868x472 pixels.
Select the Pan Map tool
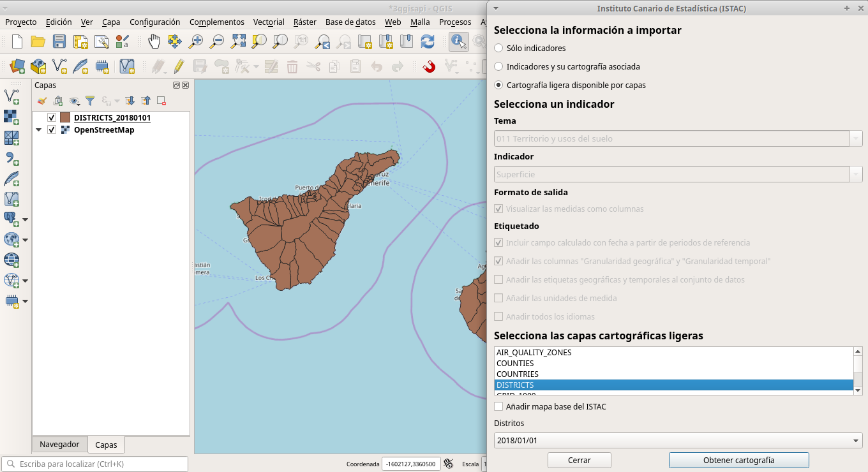tap(153, 41)
